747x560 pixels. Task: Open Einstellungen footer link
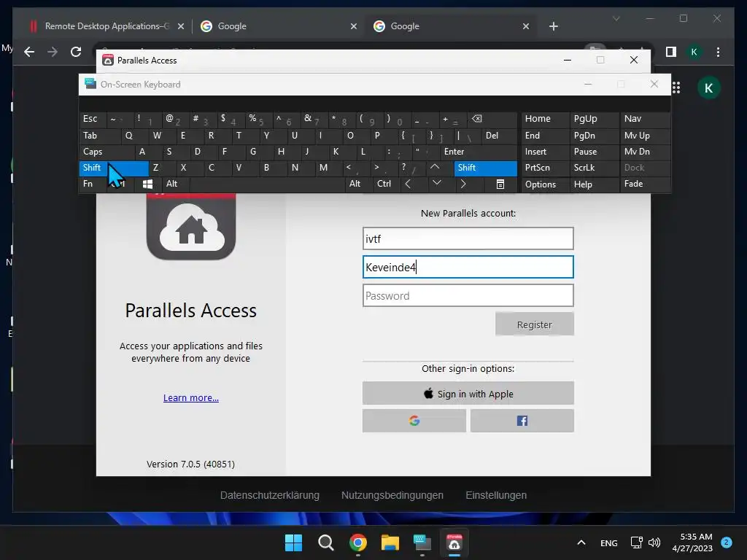496,495
